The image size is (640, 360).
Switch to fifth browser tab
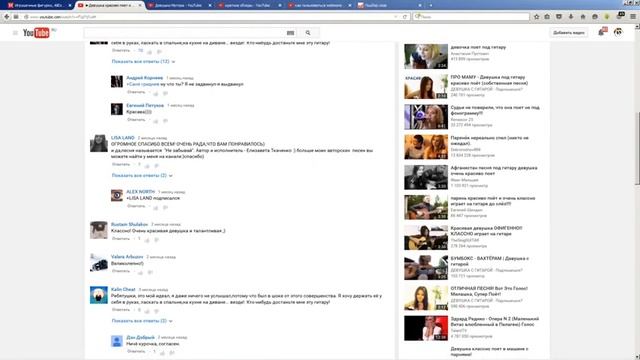click(319, 5)
